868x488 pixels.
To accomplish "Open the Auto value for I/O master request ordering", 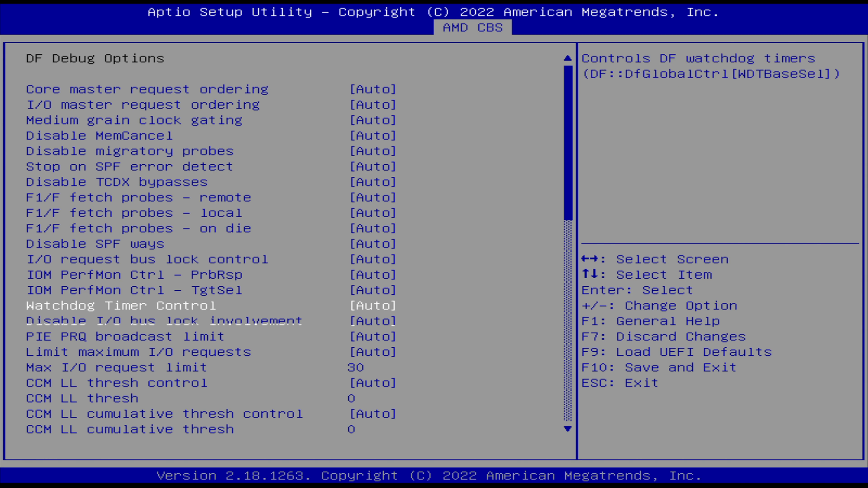I will (x=373, y=105).
